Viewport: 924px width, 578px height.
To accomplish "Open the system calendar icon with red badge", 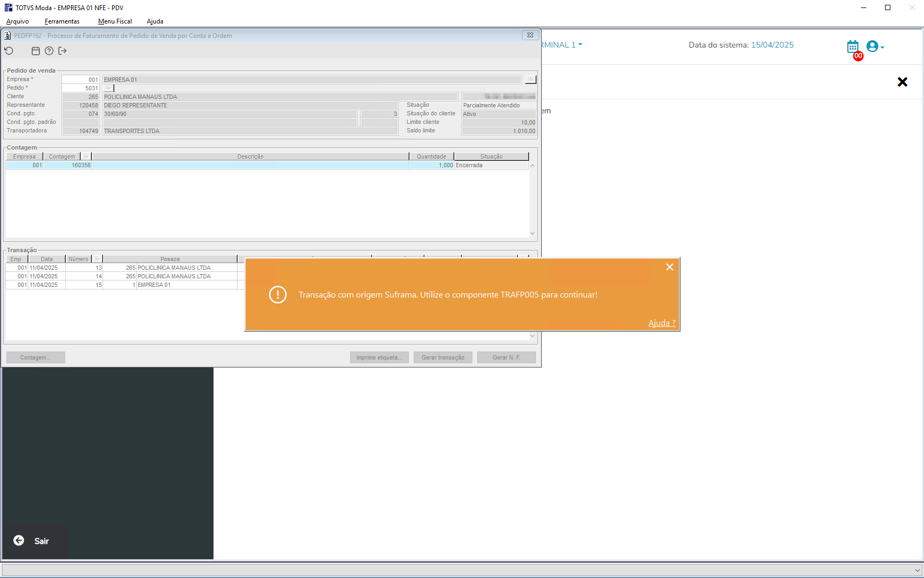I will pos(854,48).
